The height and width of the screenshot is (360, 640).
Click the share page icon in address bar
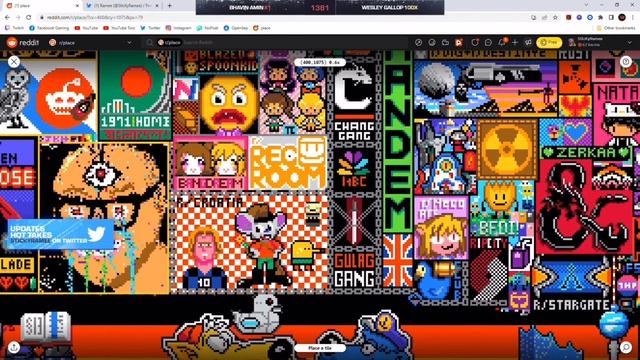[x=544, y=18]
